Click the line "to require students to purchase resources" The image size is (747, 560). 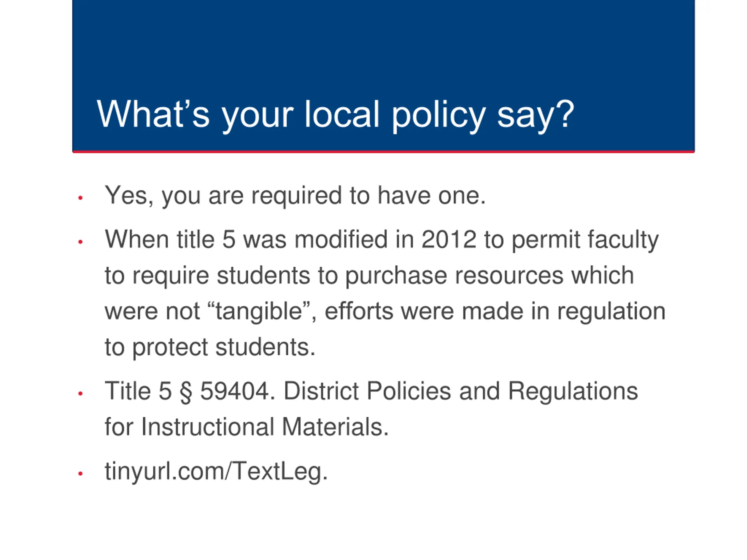(369, 275)
